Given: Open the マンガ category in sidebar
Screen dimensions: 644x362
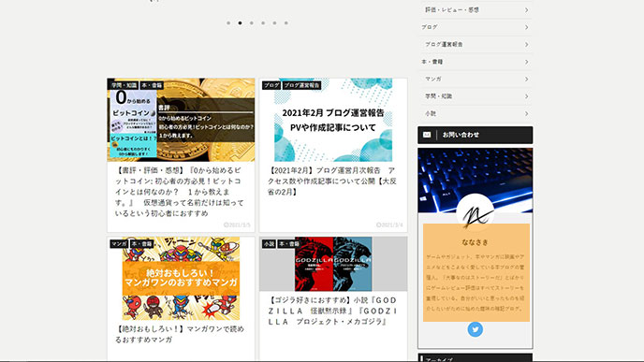Looking at the screenshot, I should (x=476, y=79).
